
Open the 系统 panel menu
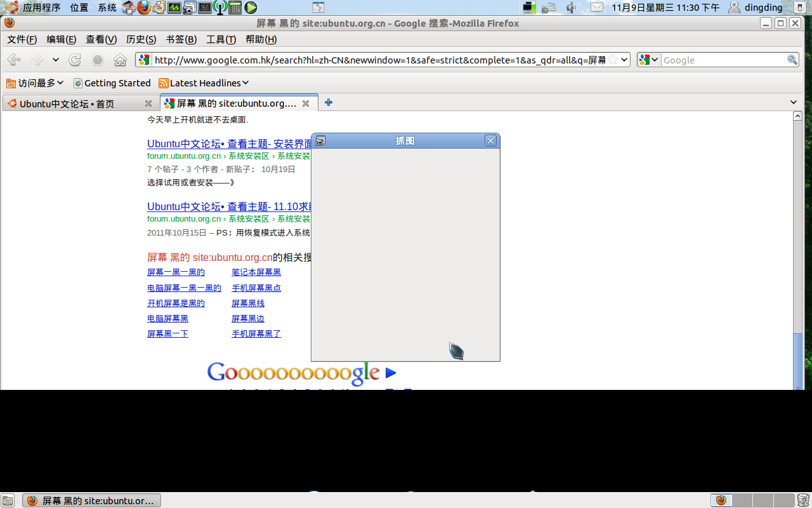coord(107,8)
